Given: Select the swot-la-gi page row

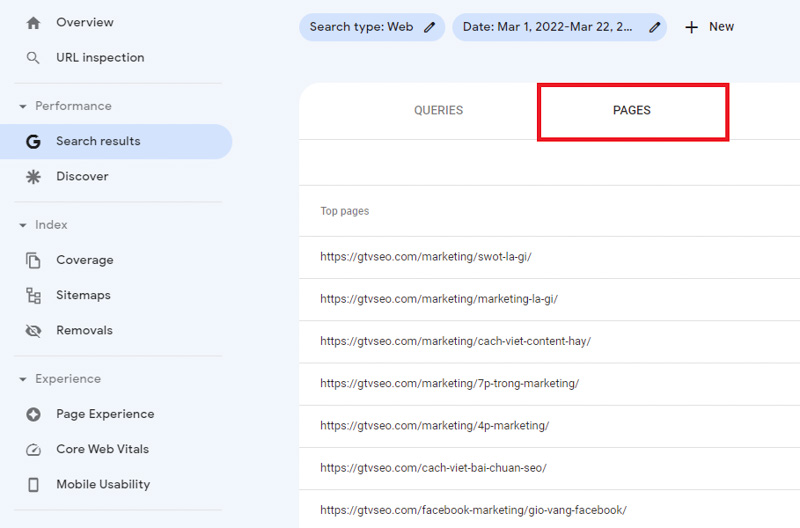Looking at the screenshot, I should click(x=549, y=257).
